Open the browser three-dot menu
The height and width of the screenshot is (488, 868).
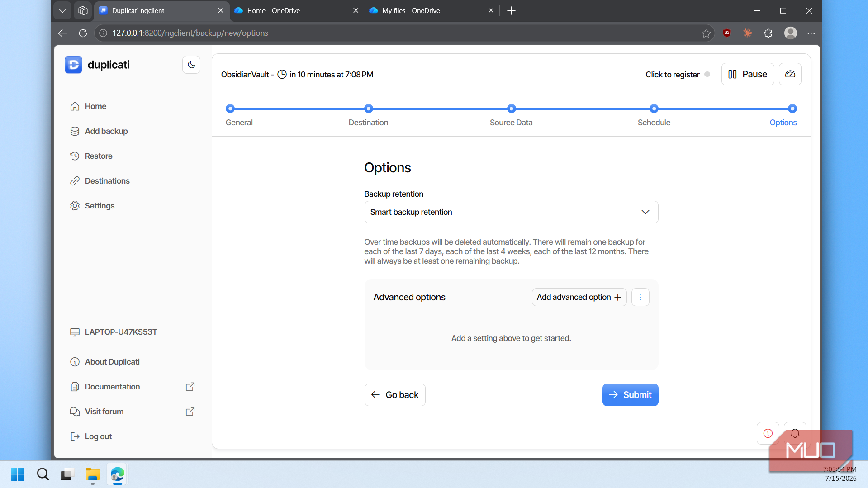click(811, 33)
